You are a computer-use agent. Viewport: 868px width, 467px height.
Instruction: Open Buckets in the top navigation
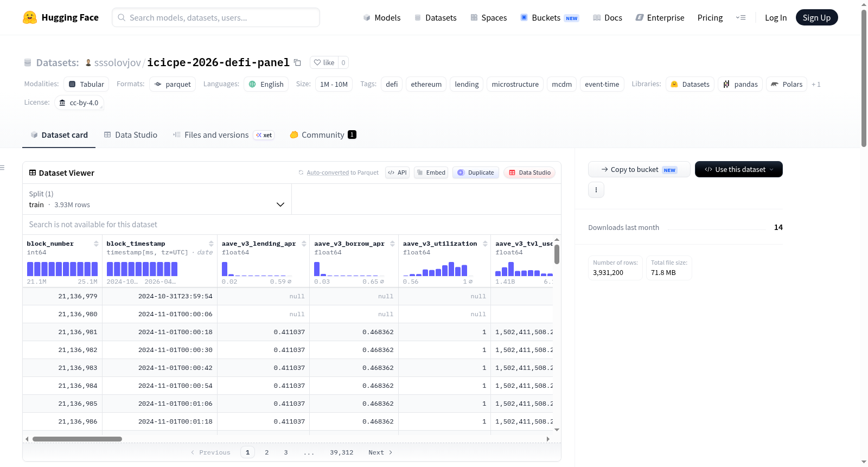pyautogui.click(x=550, y=18)
